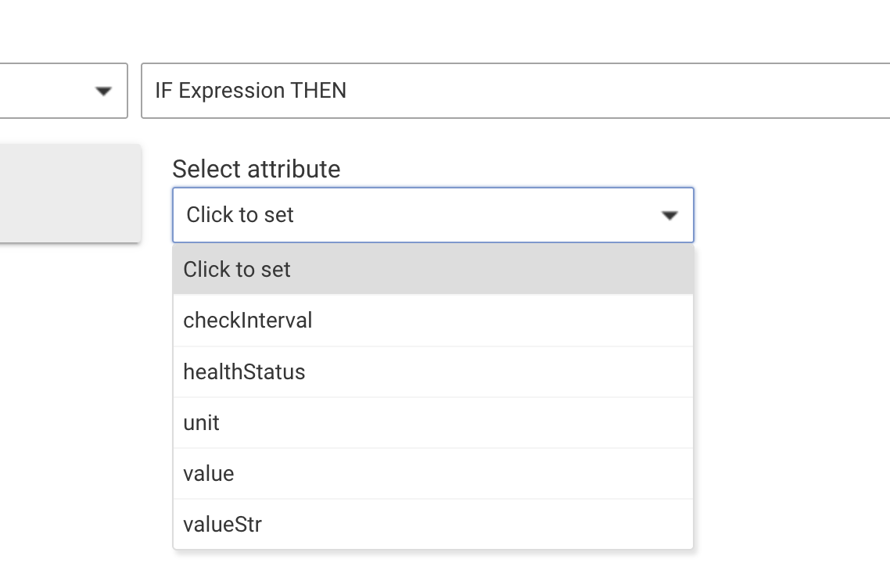The height and width of the screenshot is (588, 890).
Task: Click the gray panel left of attribute selector
Action: tap(69, 193)
